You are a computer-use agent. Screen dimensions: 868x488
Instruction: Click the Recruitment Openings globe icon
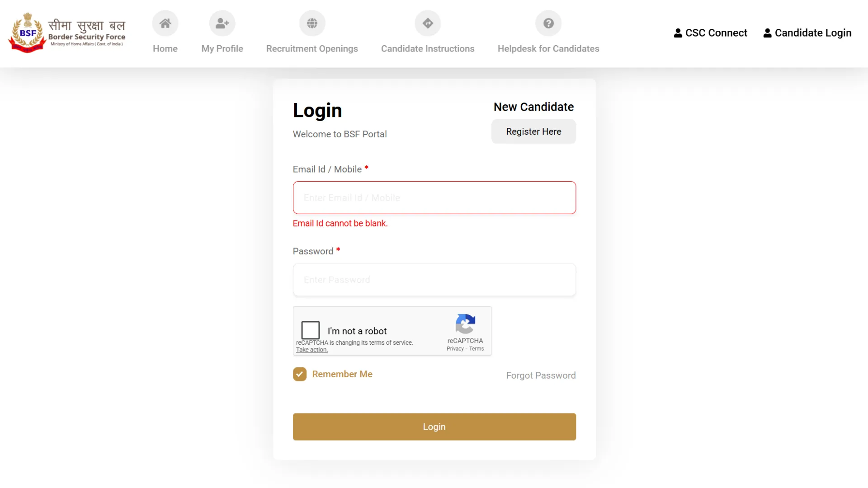click(312, 23)
